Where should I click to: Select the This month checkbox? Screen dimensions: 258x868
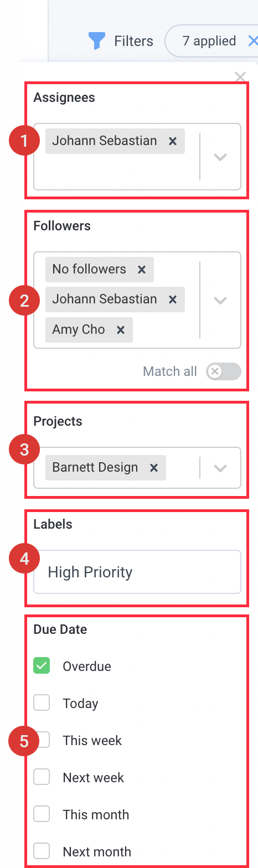coord(42,814)
